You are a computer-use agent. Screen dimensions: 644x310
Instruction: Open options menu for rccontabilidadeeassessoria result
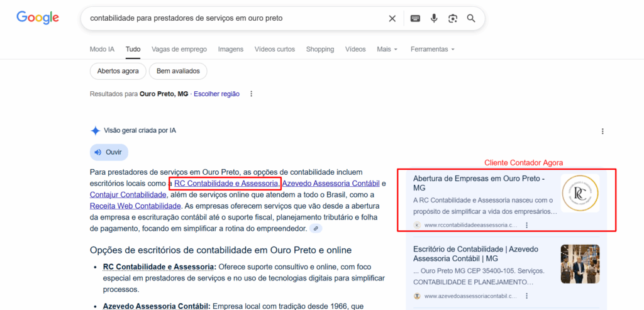click(x=526, y=225)
